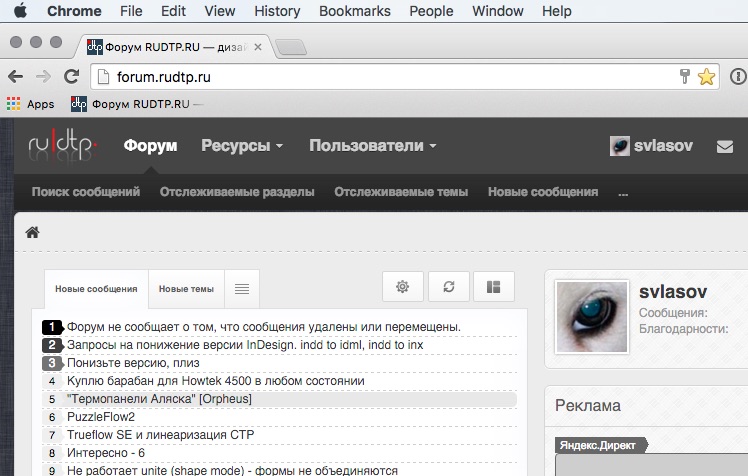The width and height of the screenshot is (748, 476).
Task: Close the Форум RUDTP.RU tab
Action: (258, 47)
